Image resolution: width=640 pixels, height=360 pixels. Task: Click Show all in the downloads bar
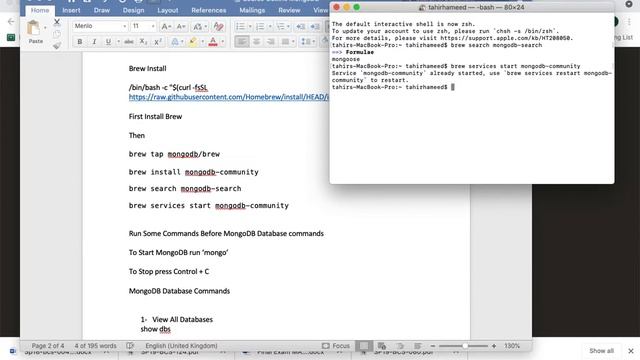(x=602, y=351)
